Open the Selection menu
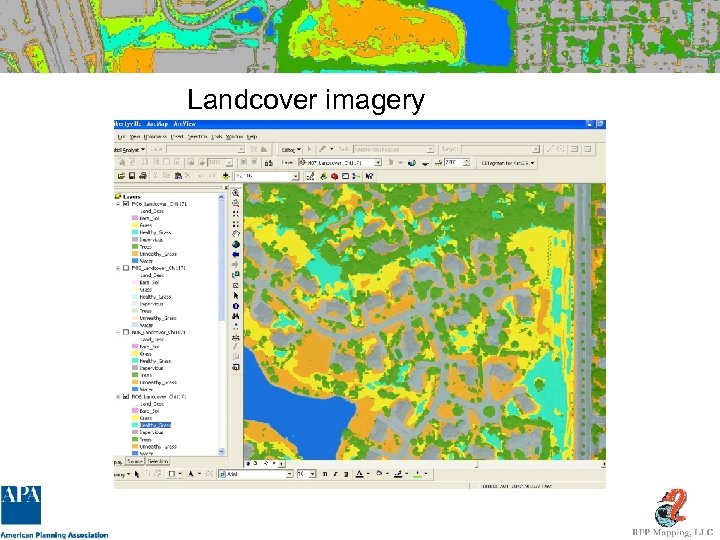Image resolution: width=720 pixels, height=540 pixels. tap(197, 137)
